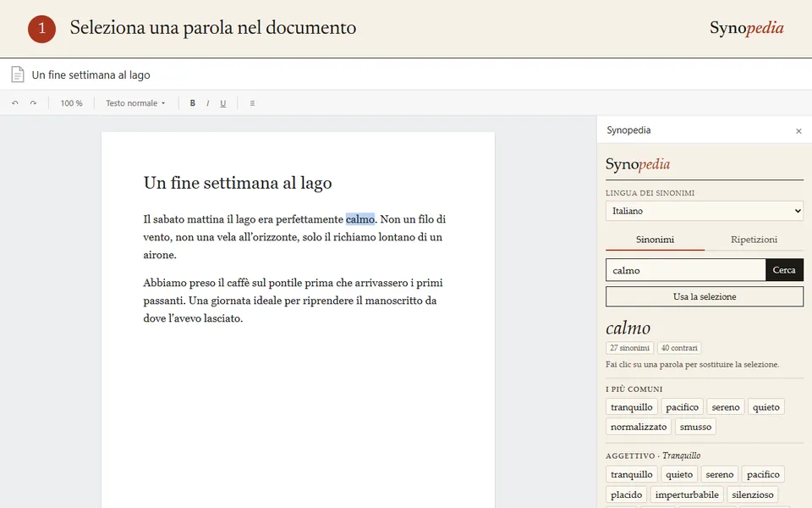Click the undo arrow in the toolbar
The width and height of the screenshot is (812, 508).
15,103
